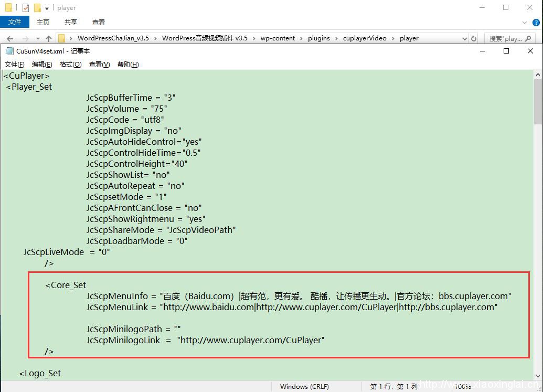
Task: Go forward using the Explorer forward arrow
Action: click(x=25, y=38)
